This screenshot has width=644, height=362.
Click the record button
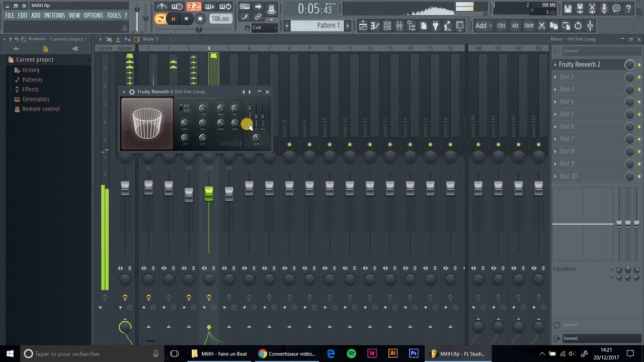click(200, 19)
